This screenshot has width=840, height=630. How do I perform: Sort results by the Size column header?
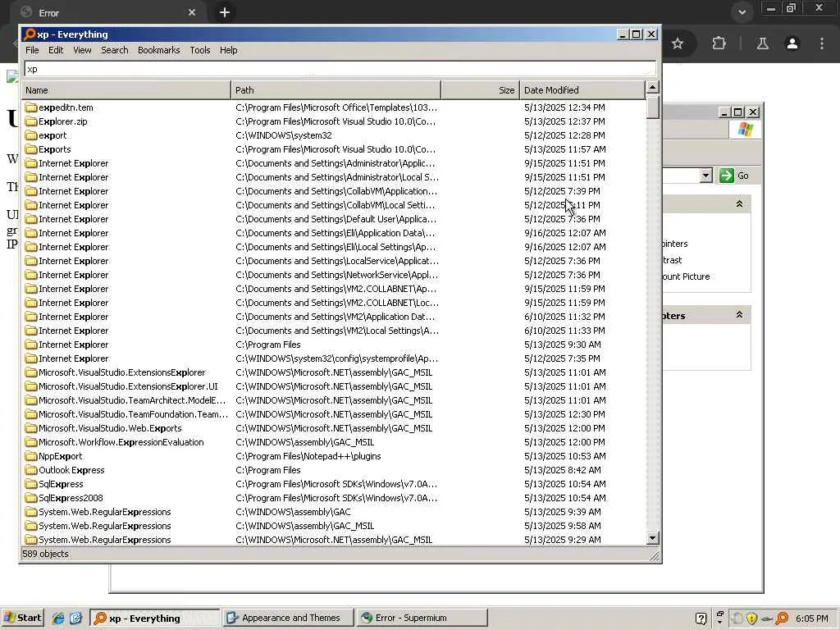[481, 90]
